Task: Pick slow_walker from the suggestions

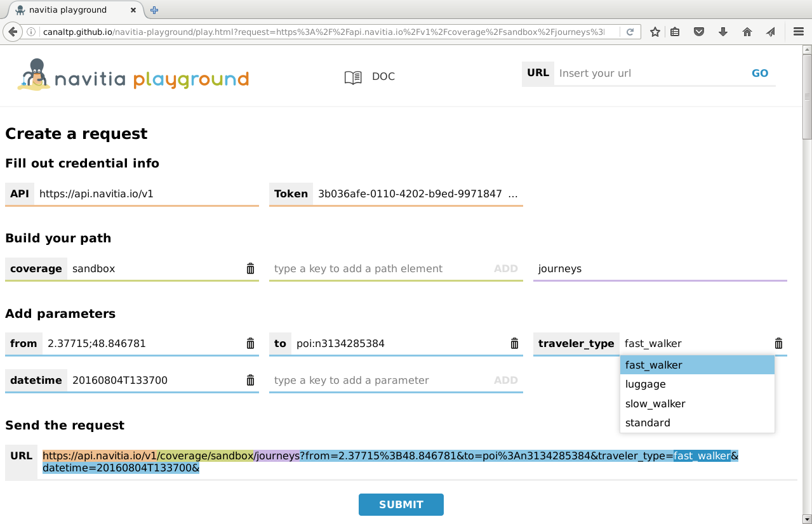Action: tap(697, 403)
